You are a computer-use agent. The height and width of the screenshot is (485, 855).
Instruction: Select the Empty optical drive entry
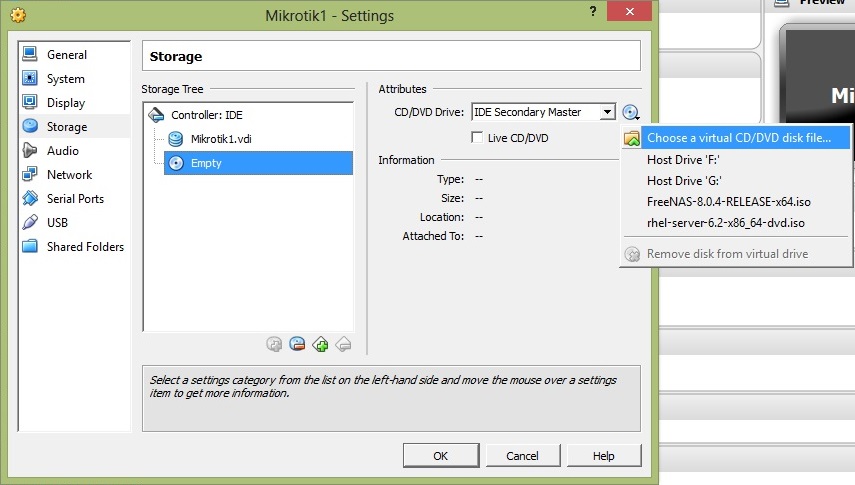pyautogui.click(x=258, y=163)
